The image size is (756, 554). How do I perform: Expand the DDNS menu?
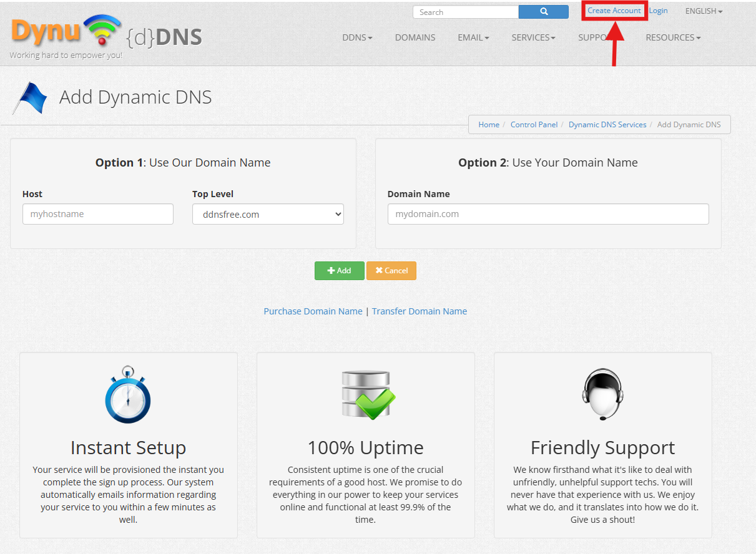point(357,37)
